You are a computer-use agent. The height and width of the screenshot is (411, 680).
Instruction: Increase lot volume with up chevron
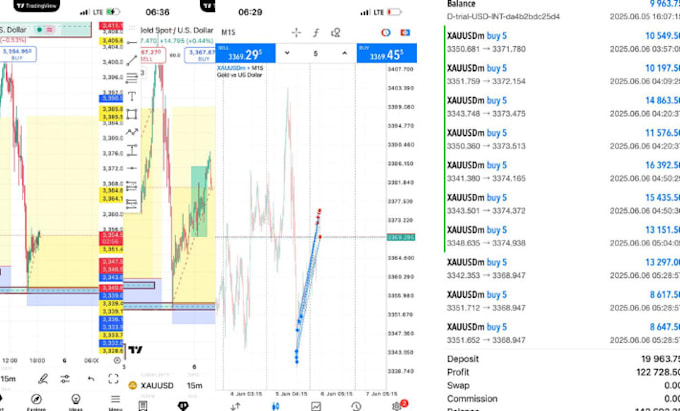tap(344, 53)
